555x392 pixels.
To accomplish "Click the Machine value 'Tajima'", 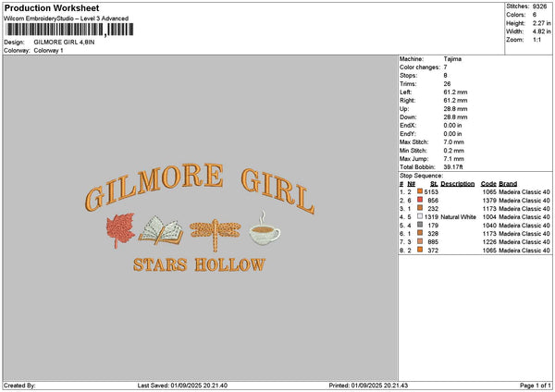I will coord(452,59).
